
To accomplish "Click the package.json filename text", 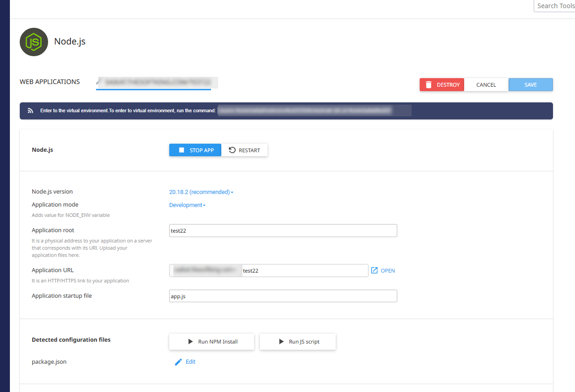I will (x=49, y=362).
